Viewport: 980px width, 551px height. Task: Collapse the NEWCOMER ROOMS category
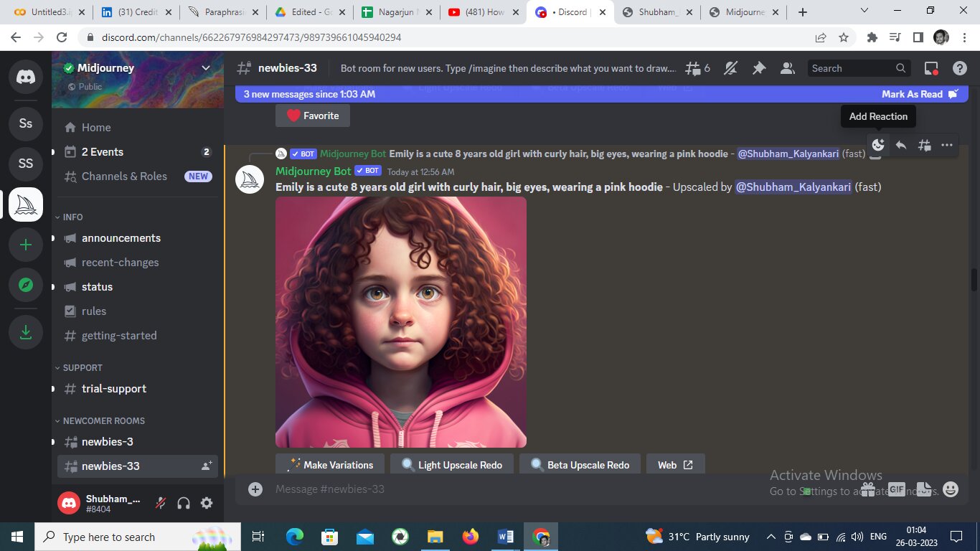coord(103,420)
